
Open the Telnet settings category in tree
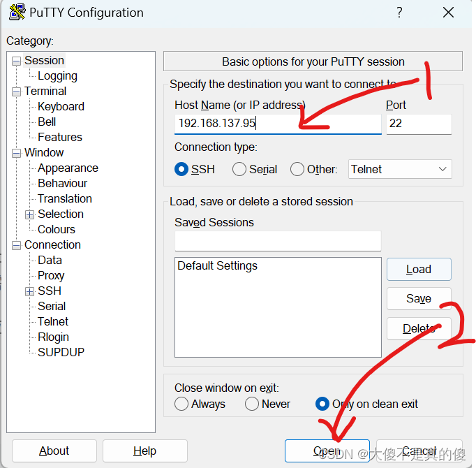(53, 321)
